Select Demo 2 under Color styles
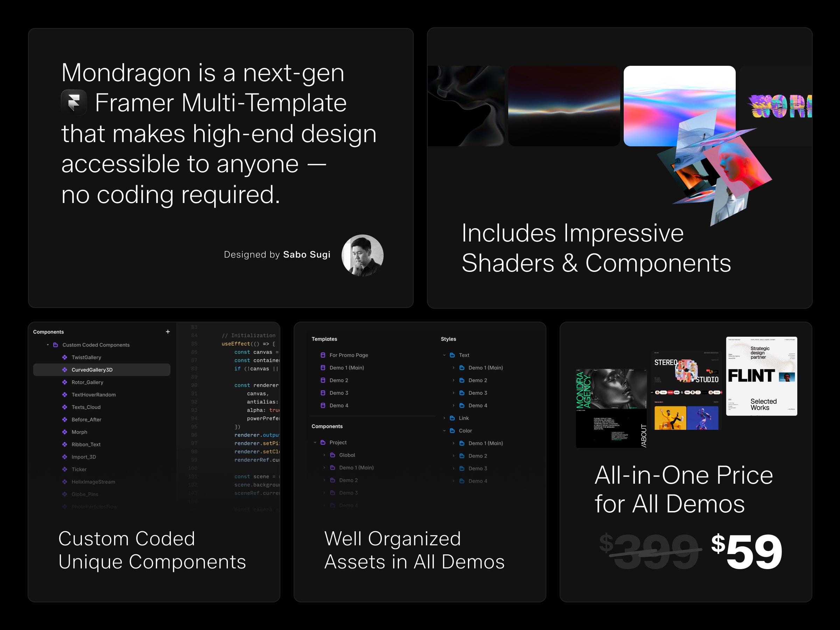The image size is (840, 630). tap(478, 456)
